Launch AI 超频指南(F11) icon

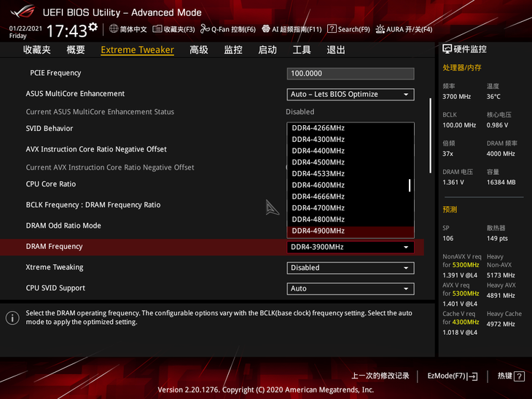(266, 29)
